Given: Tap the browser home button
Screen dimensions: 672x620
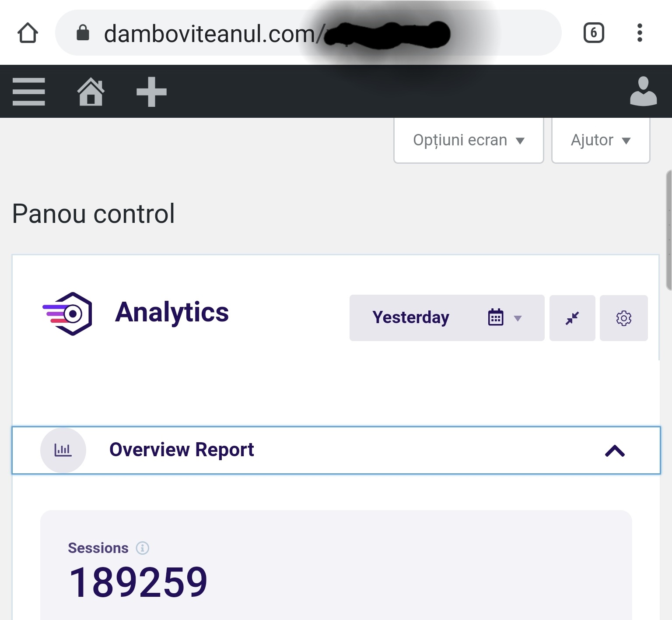Looking at the screenshot, I should (x=28, y=33).
